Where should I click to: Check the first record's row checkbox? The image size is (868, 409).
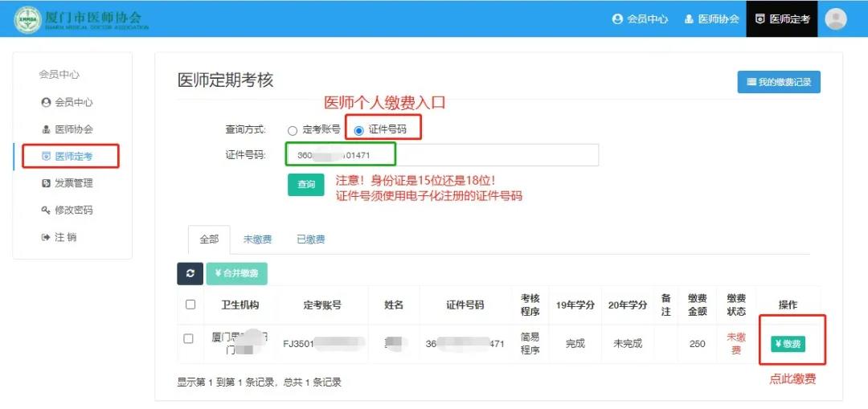[x=189, y=339]
